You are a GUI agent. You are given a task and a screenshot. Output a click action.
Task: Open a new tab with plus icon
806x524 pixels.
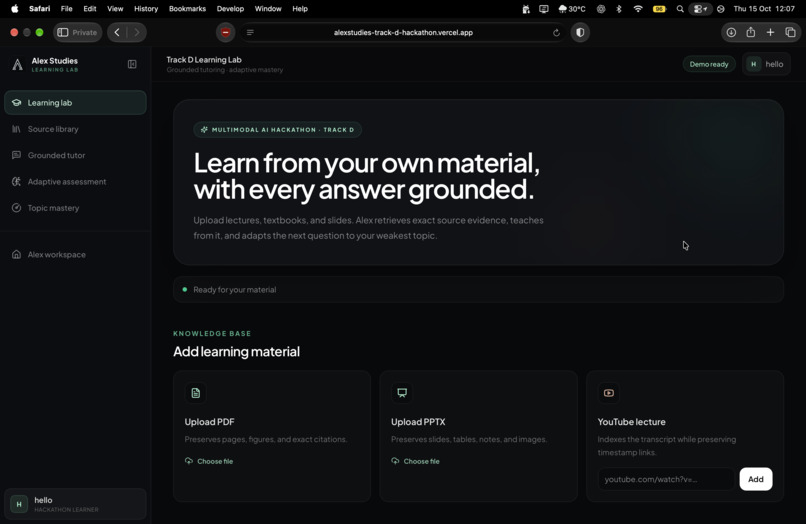[x=771, y=32]
